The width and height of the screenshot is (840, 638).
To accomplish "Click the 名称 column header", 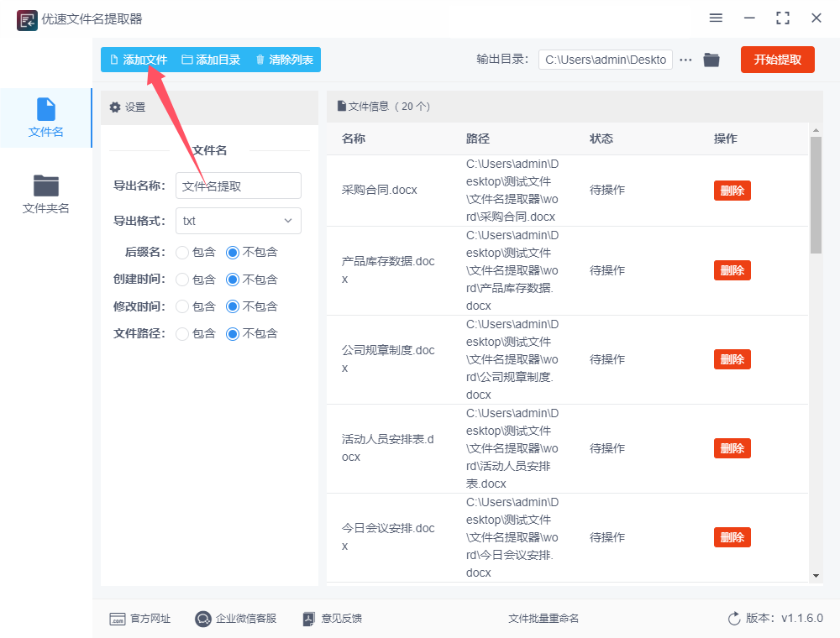I will 354,139.
